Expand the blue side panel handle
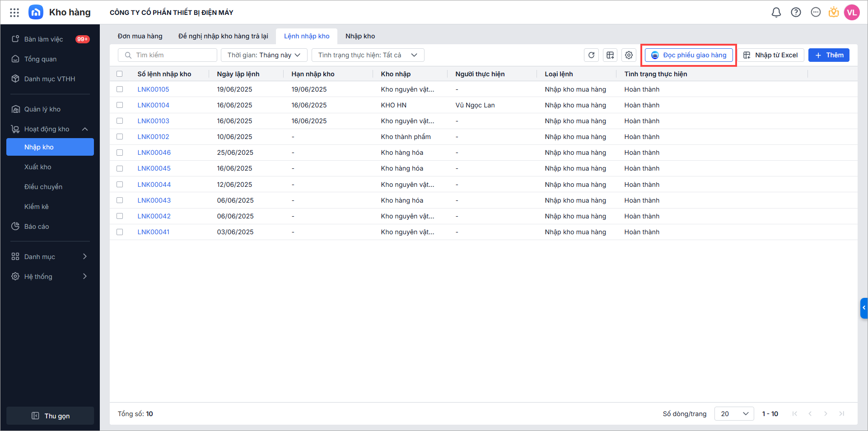This screenshot has width=868, height=431. [863, 308]
